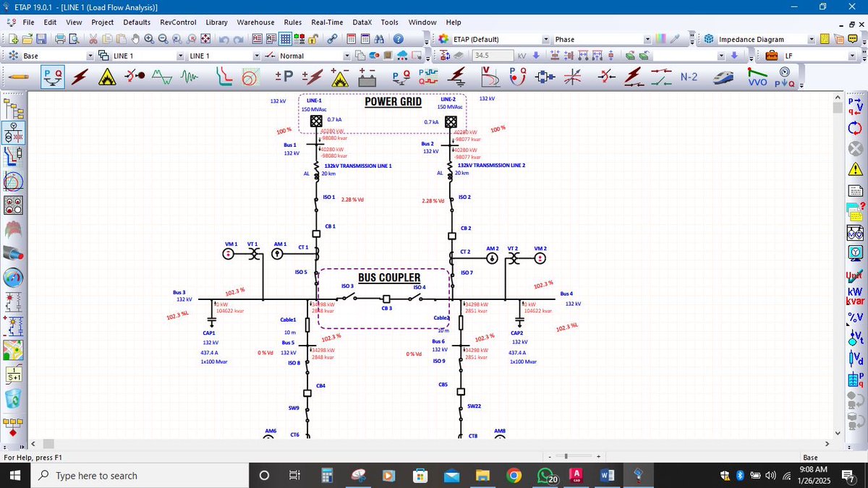Open the DataX menu
The image size is (868, 488).
(x=362, y=22)
